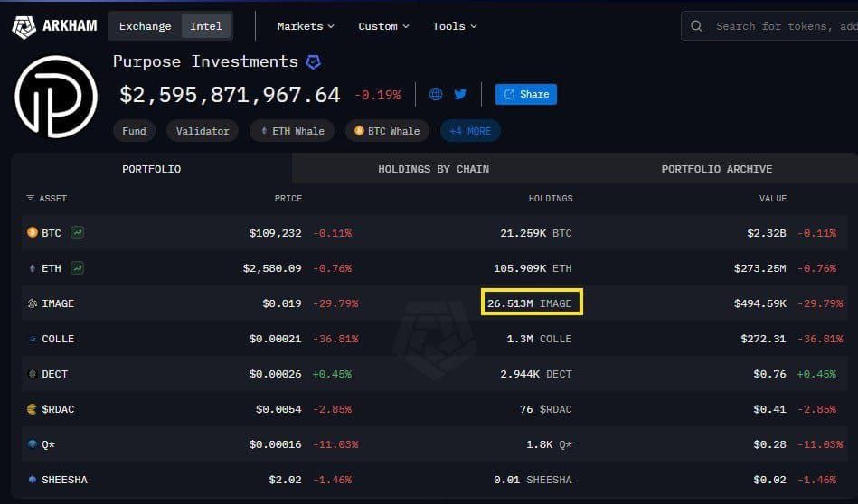The height and width of the screenshot is (504, 858).
Task: Click the 76 $RDAC holdings cell
Action: point(545,409)
